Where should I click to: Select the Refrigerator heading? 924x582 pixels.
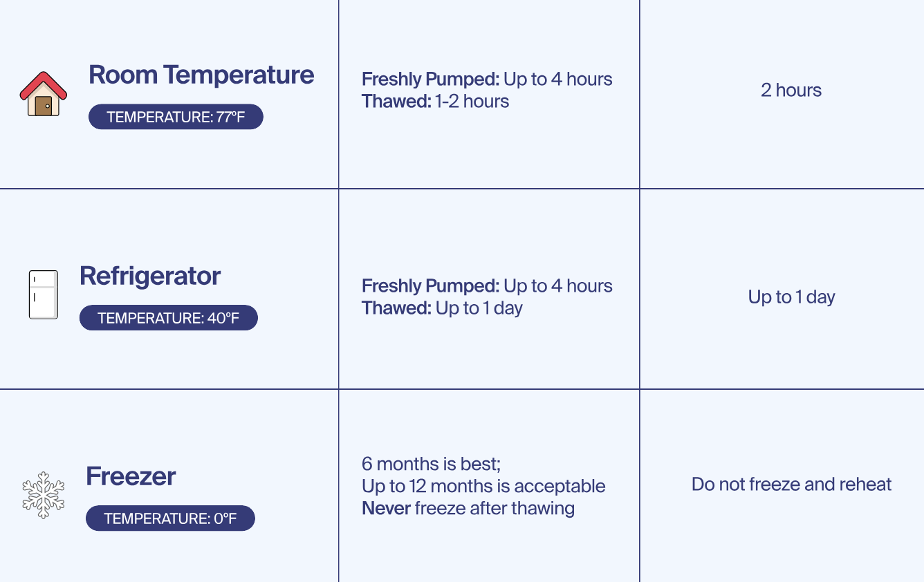click(150, 276)
